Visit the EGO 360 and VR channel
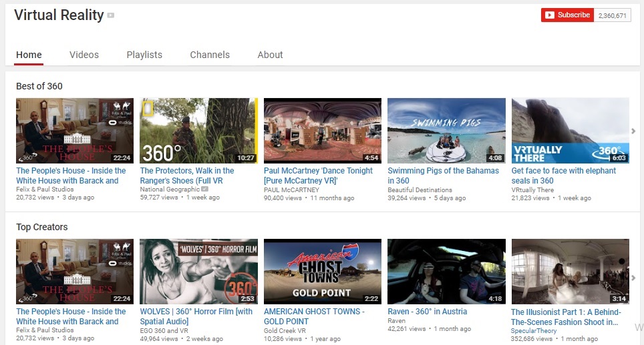 coord(164,330)
